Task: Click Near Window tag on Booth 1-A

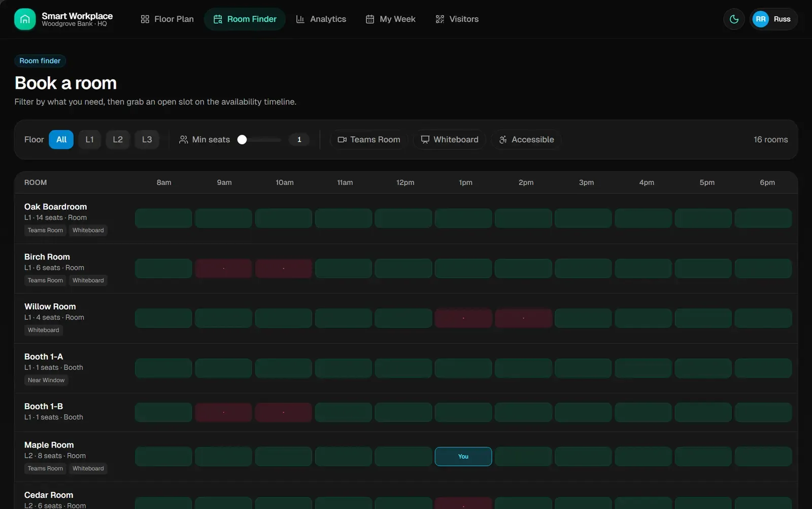Action: coord(46,380)
